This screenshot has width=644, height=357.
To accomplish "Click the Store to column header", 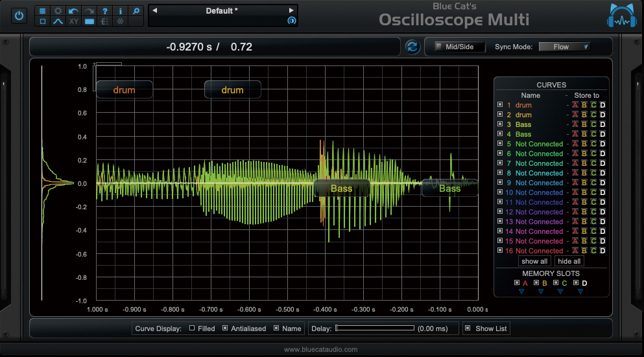I will click(586, 95).
